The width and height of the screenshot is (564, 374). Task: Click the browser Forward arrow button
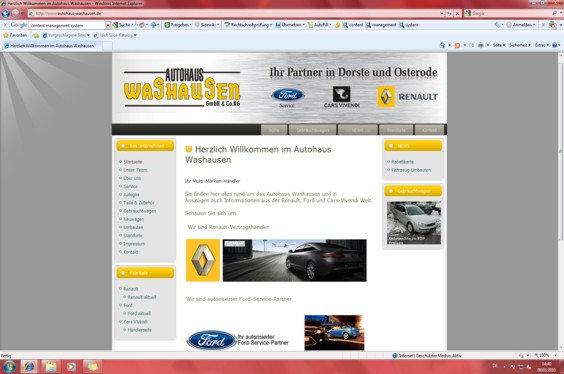[x=15, y=13]
